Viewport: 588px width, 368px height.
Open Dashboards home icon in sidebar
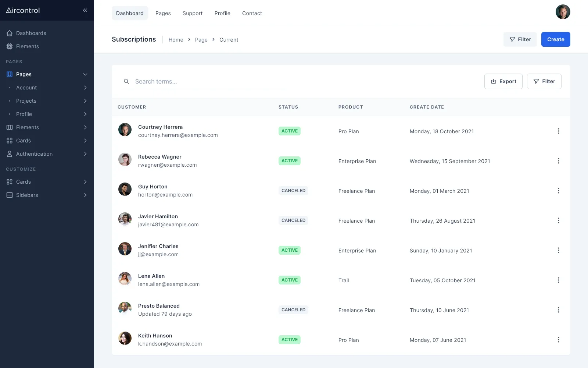pos(10,33)
